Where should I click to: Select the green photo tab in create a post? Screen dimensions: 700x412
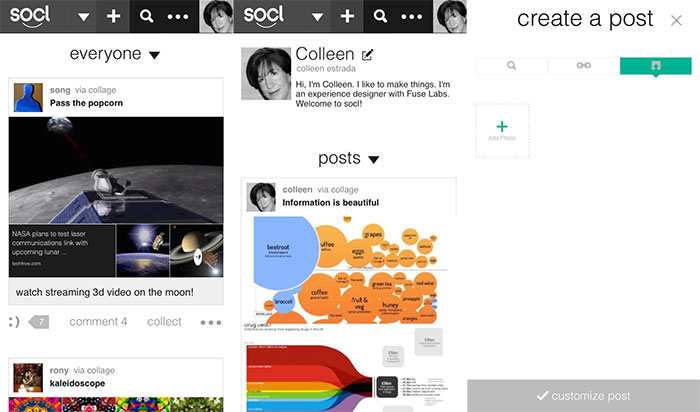656,66
